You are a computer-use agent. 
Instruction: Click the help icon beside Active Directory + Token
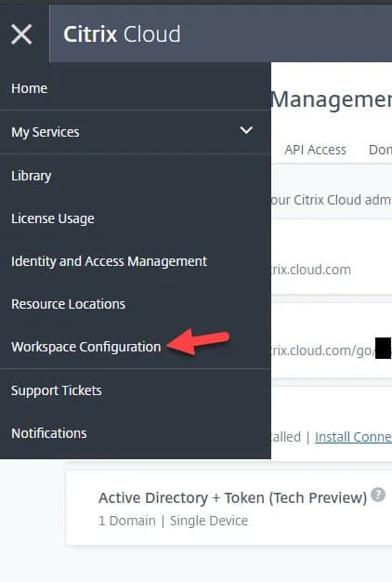click(x=378, y=495)
